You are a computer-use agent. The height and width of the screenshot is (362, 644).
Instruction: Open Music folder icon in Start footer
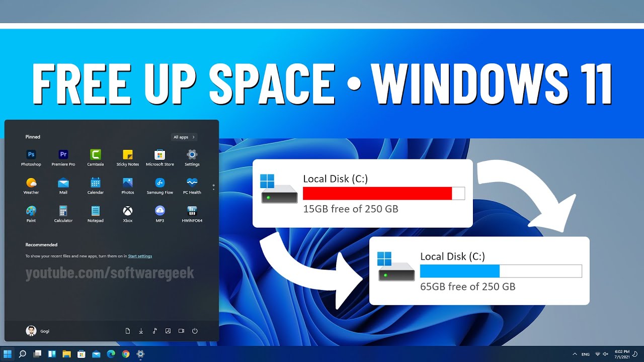pos(154,331)
